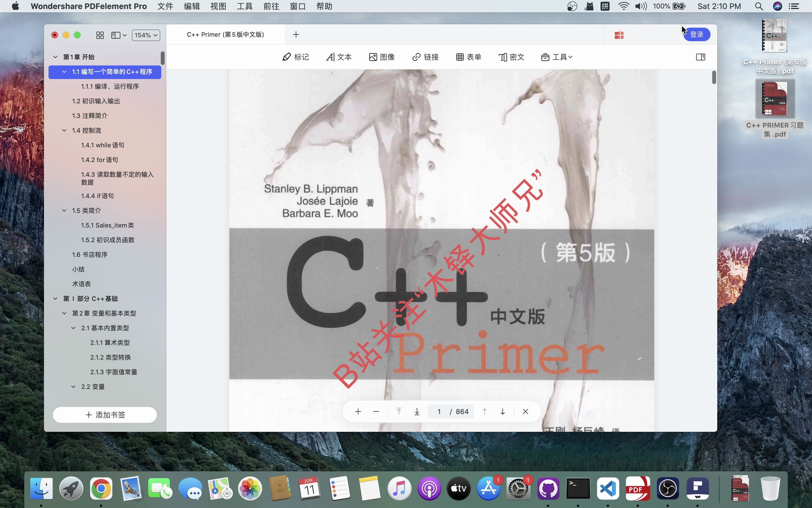
Task: Jump to last page arrow icon
Action: click(417, 411)
